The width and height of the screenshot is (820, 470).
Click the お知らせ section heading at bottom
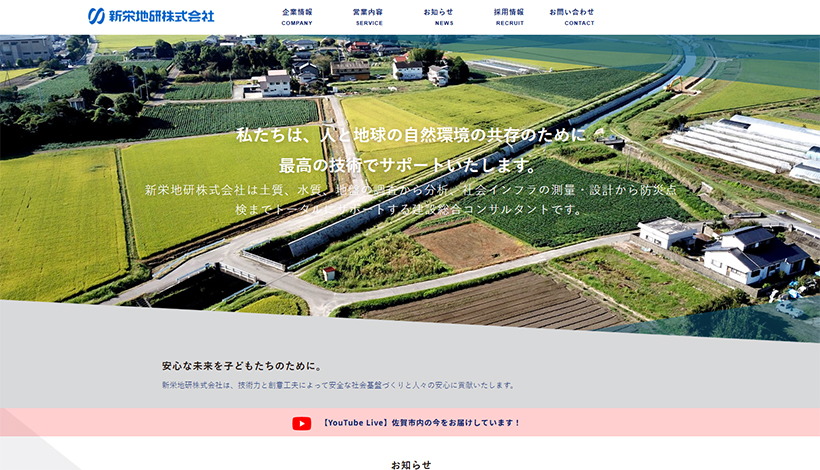[410, 464]
